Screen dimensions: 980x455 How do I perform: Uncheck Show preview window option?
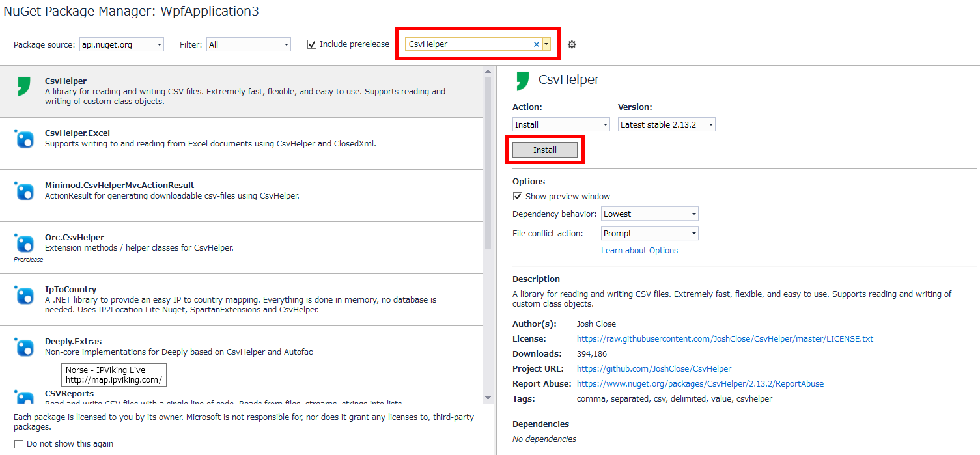point(518,196)
